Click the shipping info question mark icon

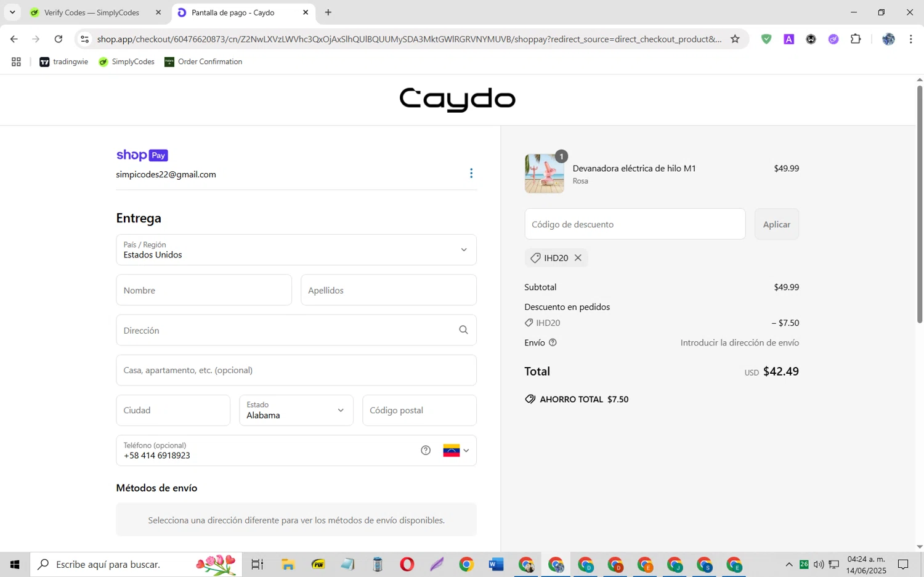click(x=553, y=342)
